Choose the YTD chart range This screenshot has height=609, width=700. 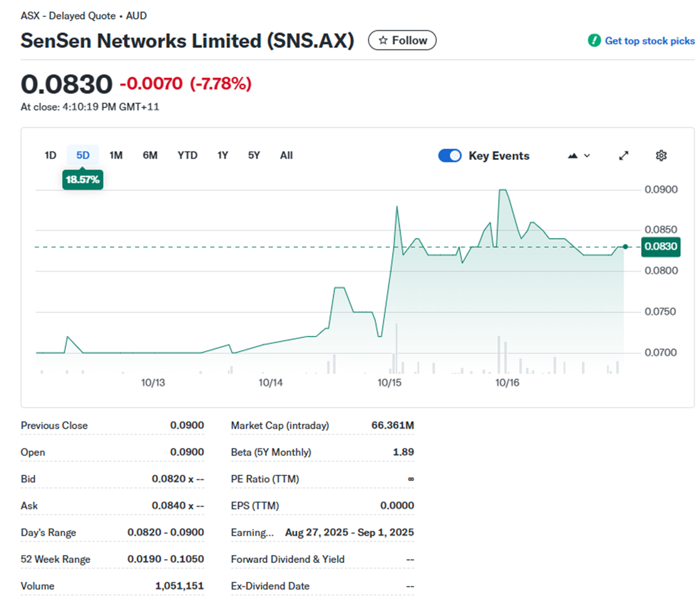click(187, 156)
